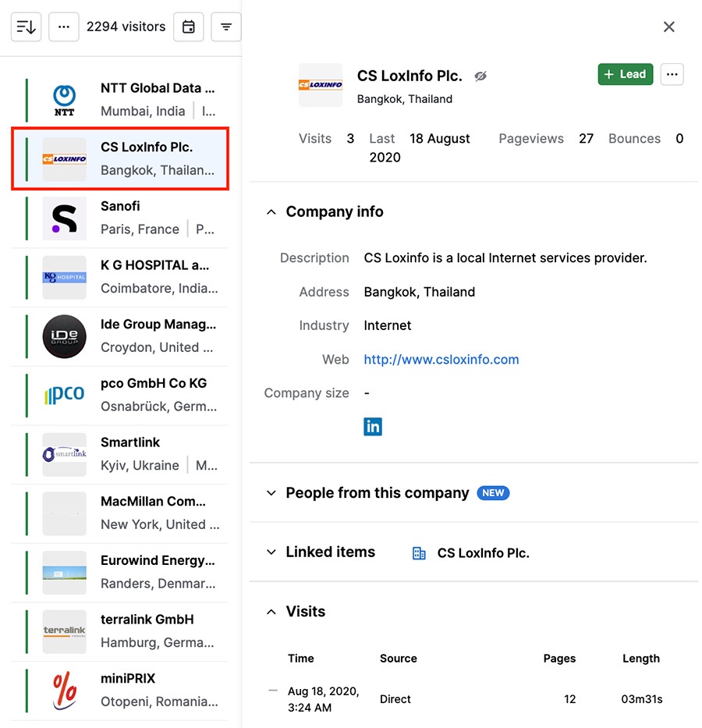Toggle the eye-slash icon next to CS LoxInfo Plc.

coord(480,76)
